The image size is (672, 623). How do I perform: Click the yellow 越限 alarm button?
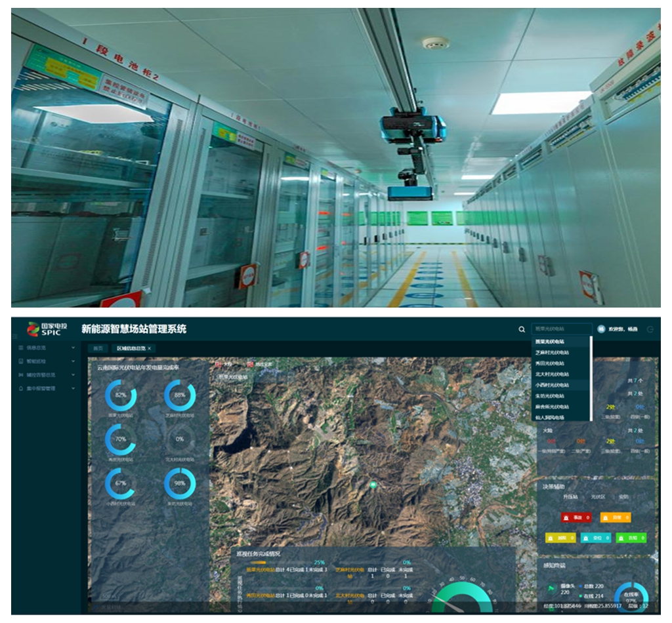point(560,538)
